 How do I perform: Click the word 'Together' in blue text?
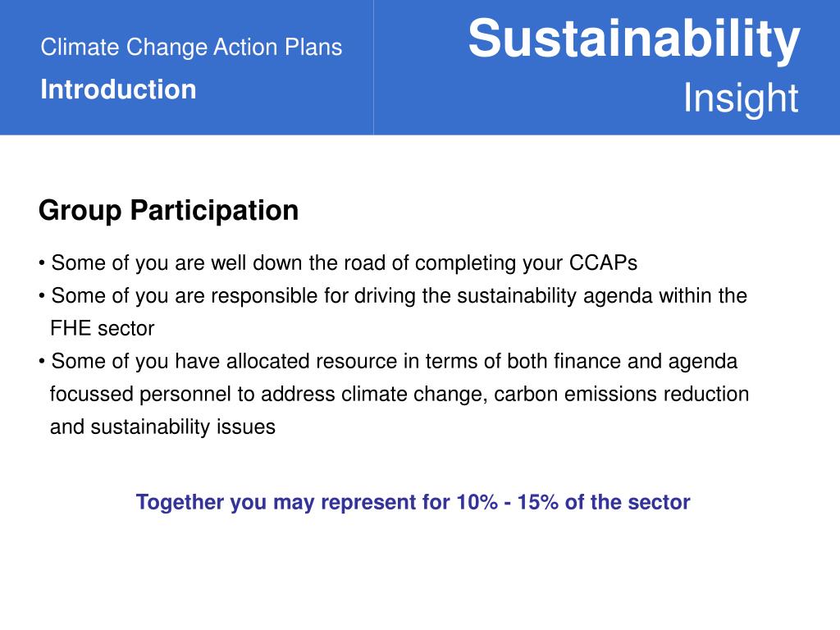[x=180, y=503]
